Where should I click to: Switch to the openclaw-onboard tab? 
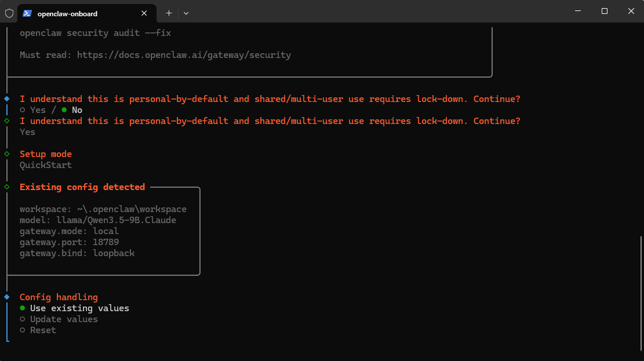[x=67, y=13]
